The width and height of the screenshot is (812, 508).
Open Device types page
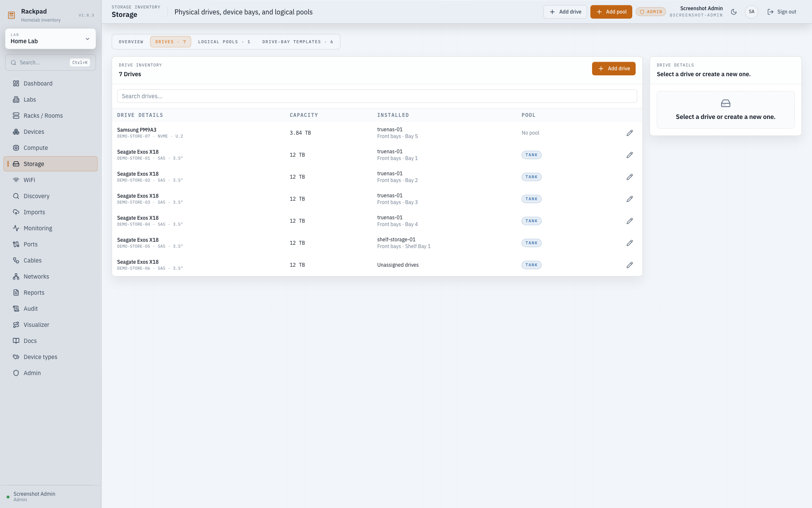point(50,357)
